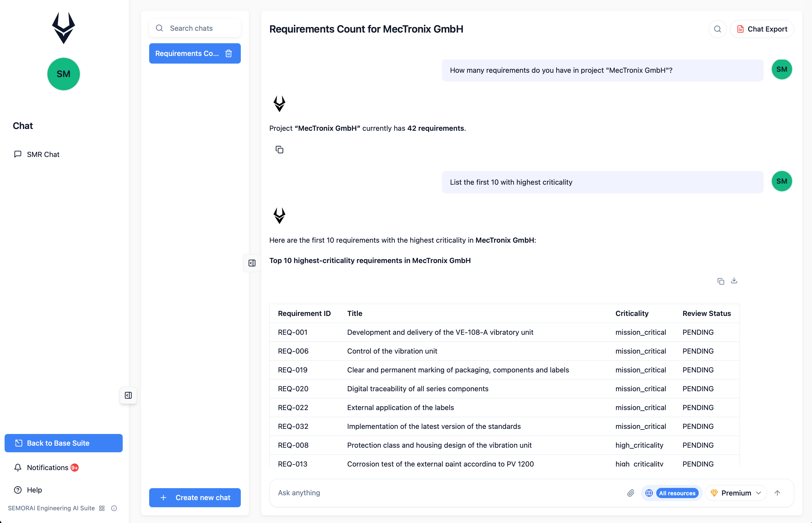Image resolution: width=812 pixels, height=523 pixels.
Task: Click PENDING status in REQ-001 row
Action: click(698, 332)
